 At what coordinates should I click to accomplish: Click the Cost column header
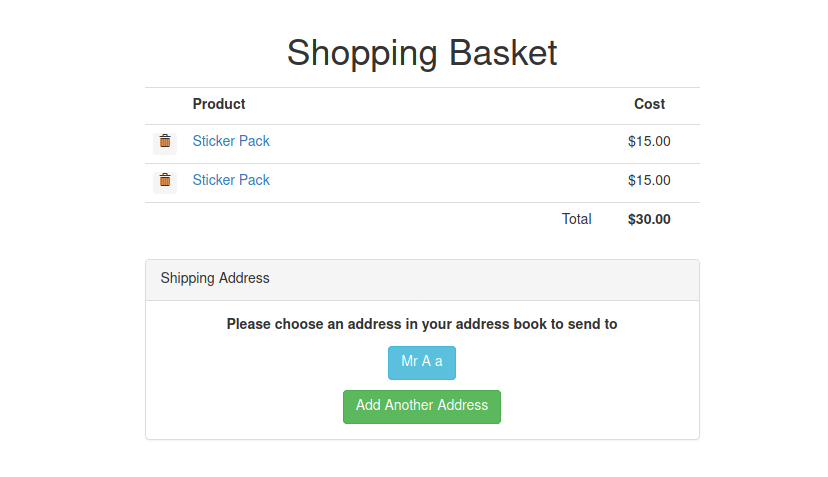pyautogui.click(x=649, y=104)
